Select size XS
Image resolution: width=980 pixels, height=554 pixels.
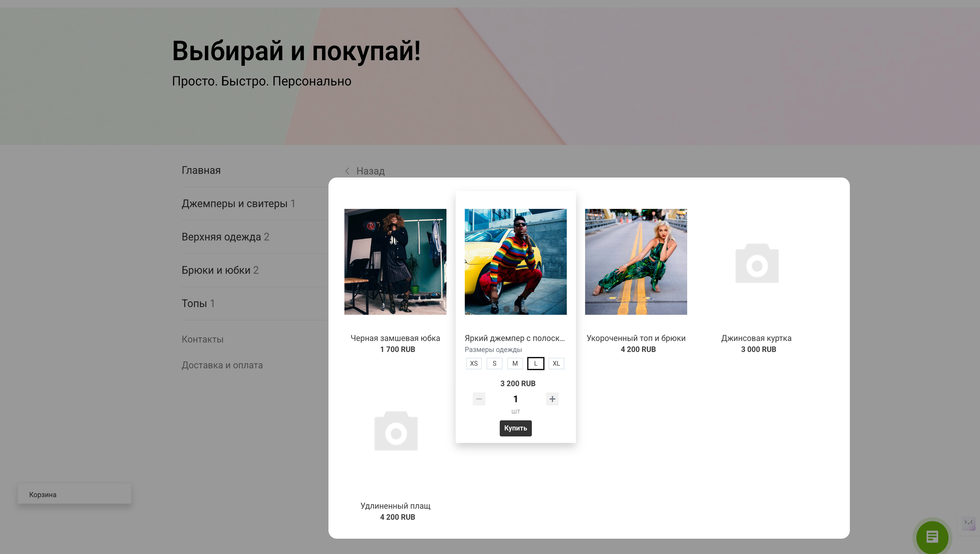(473, 363)
